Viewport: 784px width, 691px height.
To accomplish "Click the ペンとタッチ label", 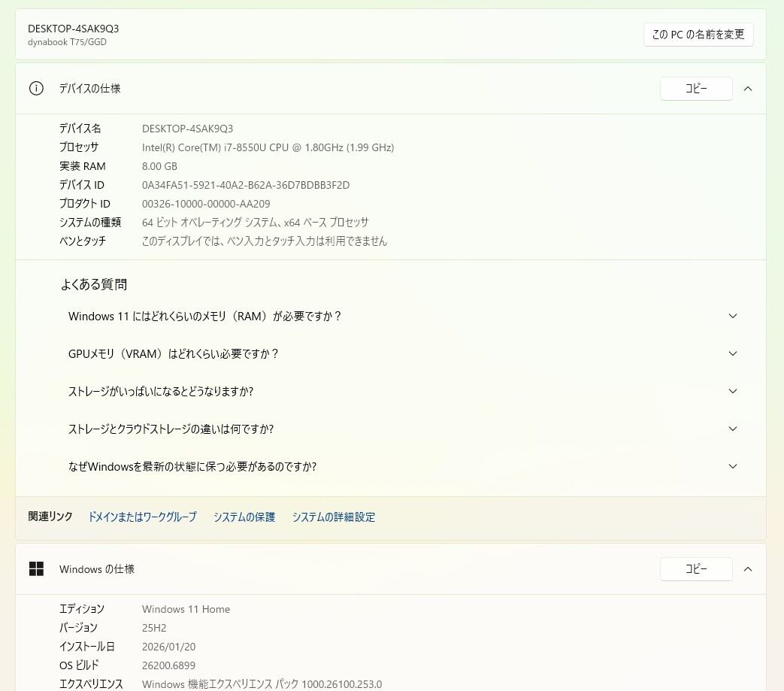I will tap(83, 241).
